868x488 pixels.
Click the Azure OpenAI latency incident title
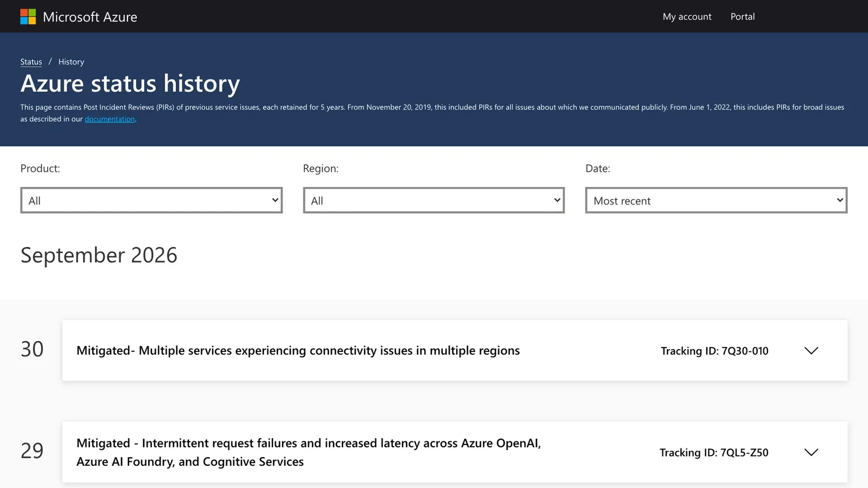(309, 452)
